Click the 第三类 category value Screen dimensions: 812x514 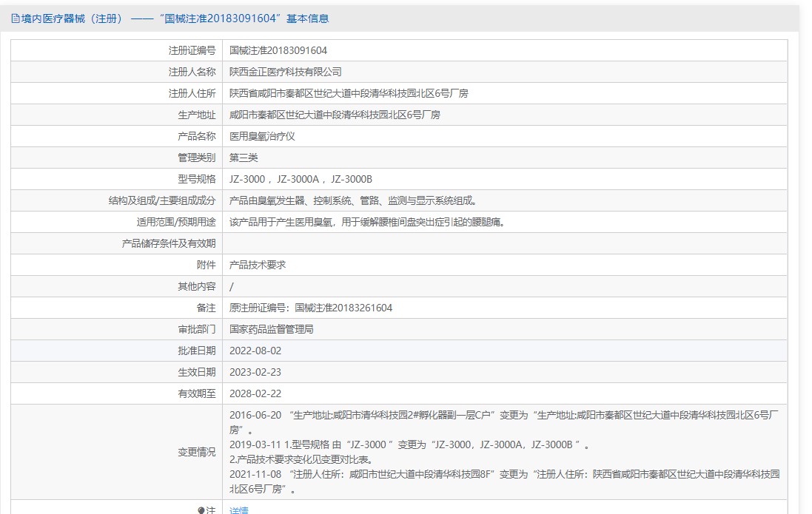[244, 158]
